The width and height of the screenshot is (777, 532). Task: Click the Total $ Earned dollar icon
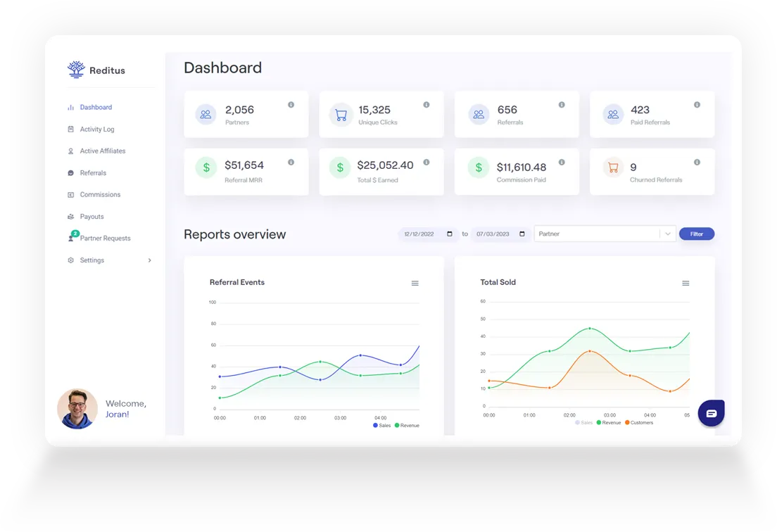click(x=340, y=167)
